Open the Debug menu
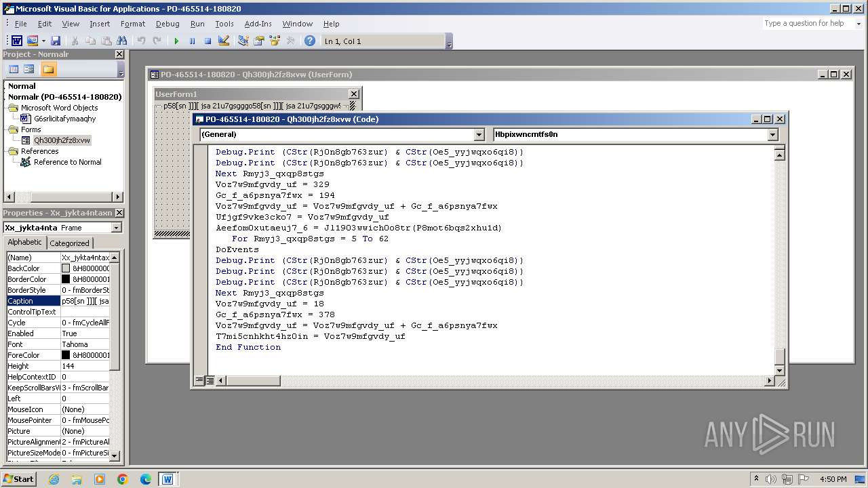 click(167, 24)
